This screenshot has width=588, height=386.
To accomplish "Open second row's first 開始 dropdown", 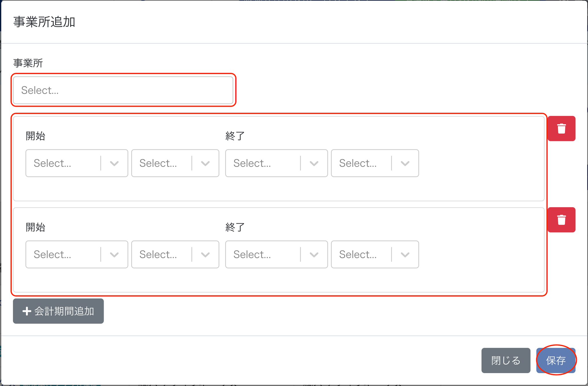I will pos(64,255).
